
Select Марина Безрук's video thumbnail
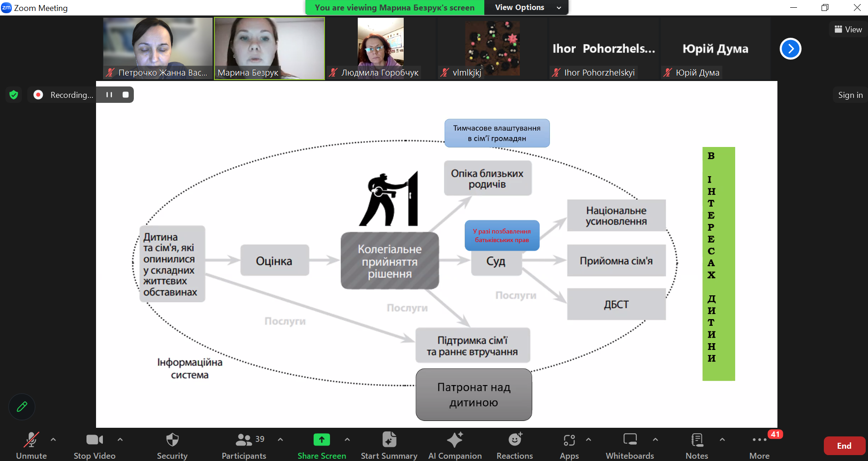pos(269,48)
